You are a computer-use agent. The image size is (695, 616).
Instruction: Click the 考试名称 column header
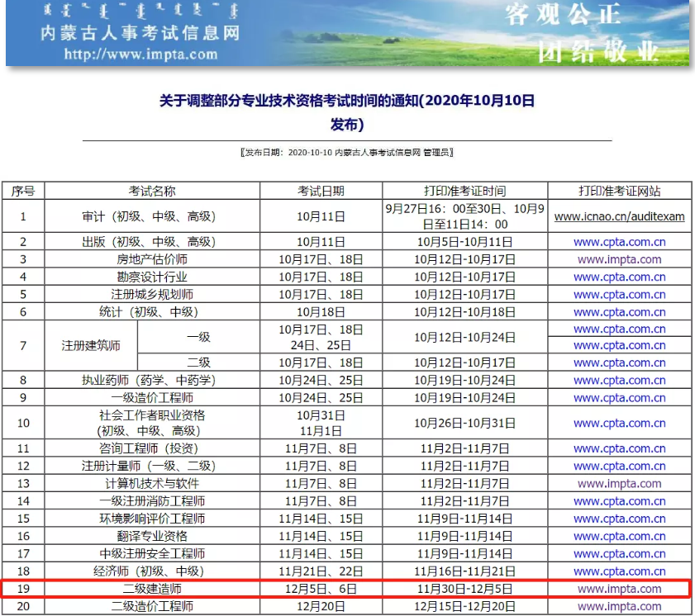[x=152, y=191]
